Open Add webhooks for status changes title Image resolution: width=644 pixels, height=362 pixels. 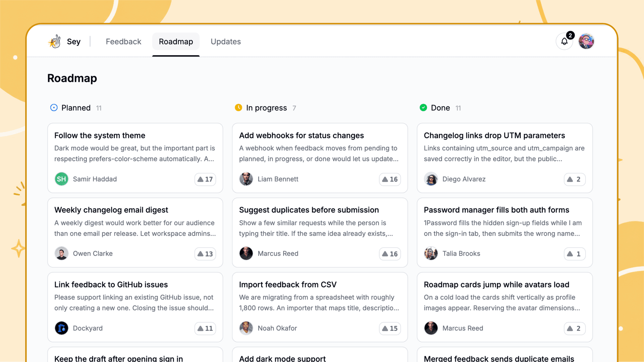301,135
